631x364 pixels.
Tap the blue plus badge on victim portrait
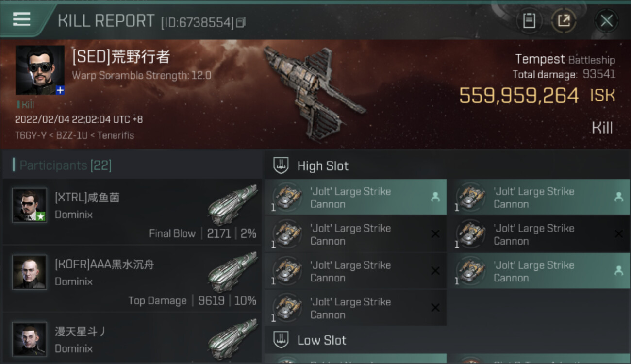[x=60, y=90]
